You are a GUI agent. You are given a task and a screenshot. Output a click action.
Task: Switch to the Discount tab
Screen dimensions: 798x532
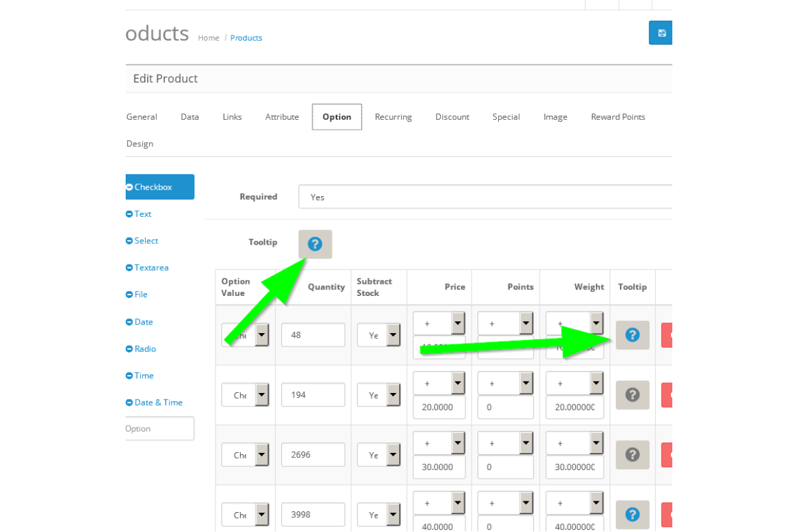(452, 117)
